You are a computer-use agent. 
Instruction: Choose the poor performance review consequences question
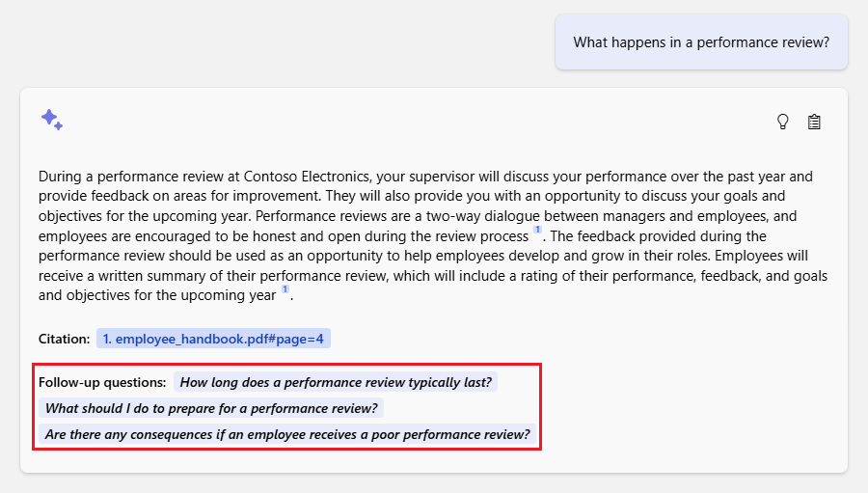287,434
